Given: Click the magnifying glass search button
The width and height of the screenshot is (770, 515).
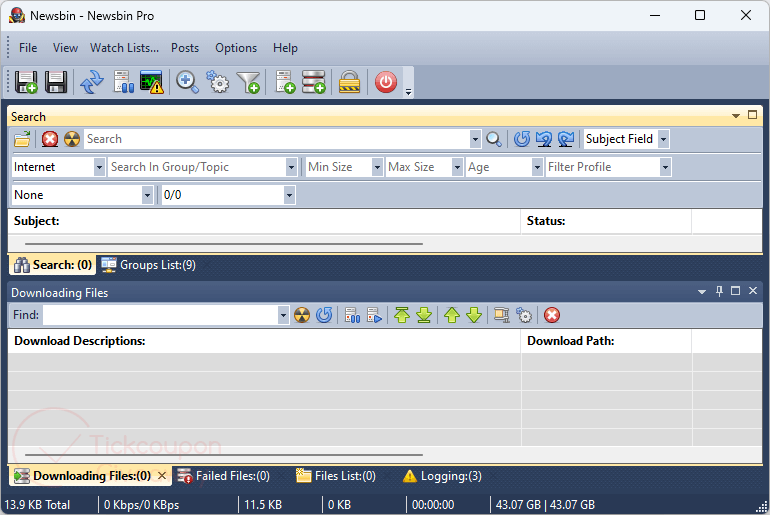Looking at the screenshot, I should (x=494, y=139).
